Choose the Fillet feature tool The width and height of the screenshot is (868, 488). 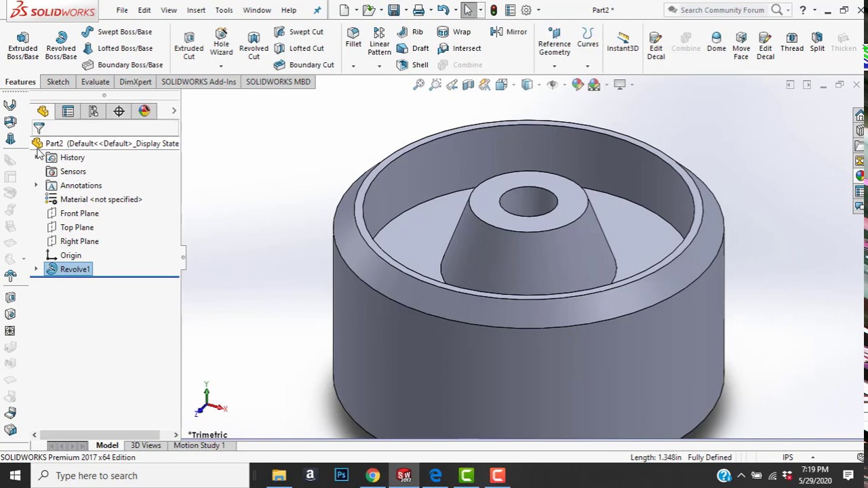[x=353, y=38]
